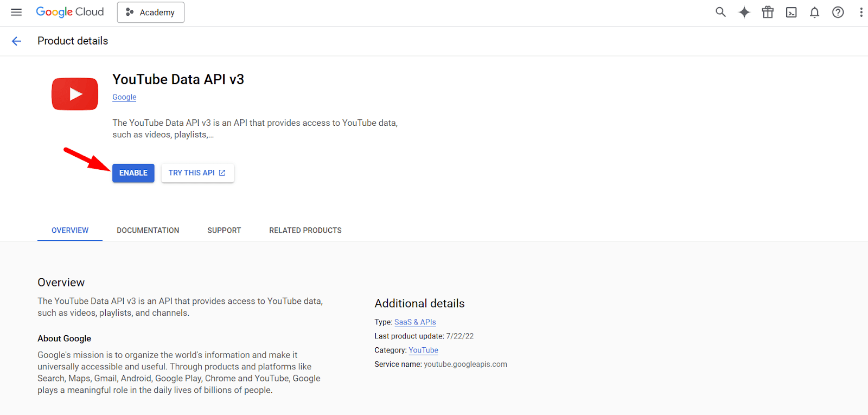This screenshot has width=868, height=415.
Task: Activate Cloud Shell terminal icon
Action: (x=792, y=12)
